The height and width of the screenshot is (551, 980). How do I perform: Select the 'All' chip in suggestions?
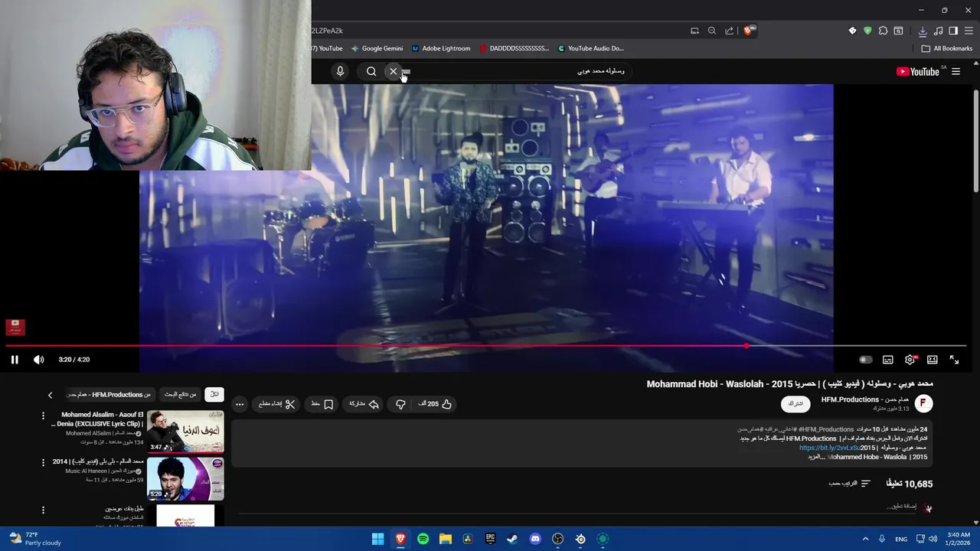click(x=214, y=394)
